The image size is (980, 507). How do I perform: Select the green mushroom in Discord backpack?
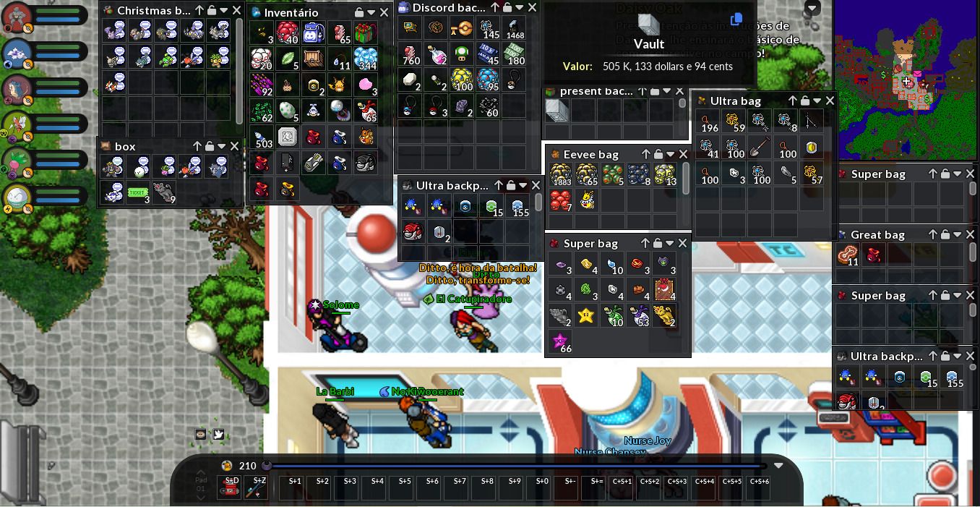(461, 54)
